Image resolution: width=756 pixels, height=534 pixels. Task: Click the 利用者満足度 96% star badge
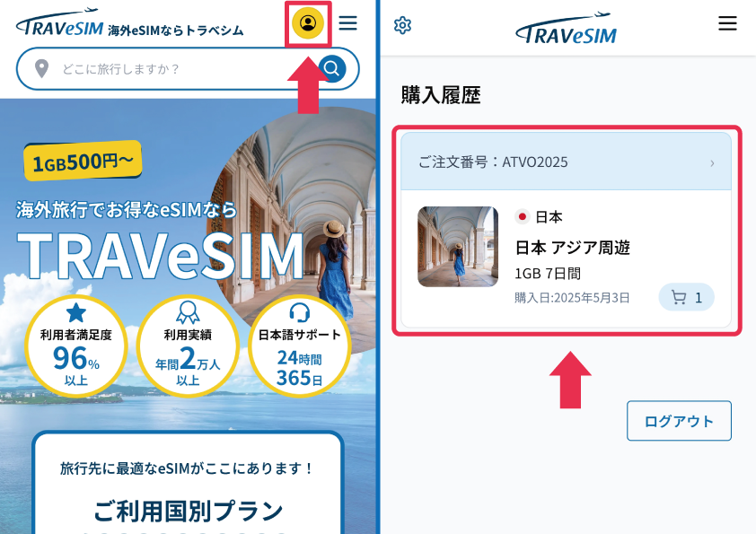75,346
